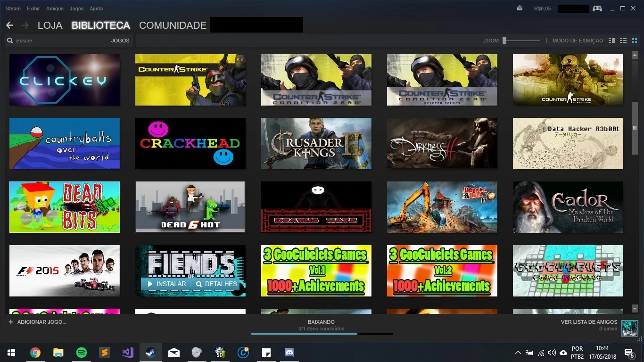Screen dimensions: 644x362
Task: Open the Wi-Fi network tray icon
Action: 541,353
